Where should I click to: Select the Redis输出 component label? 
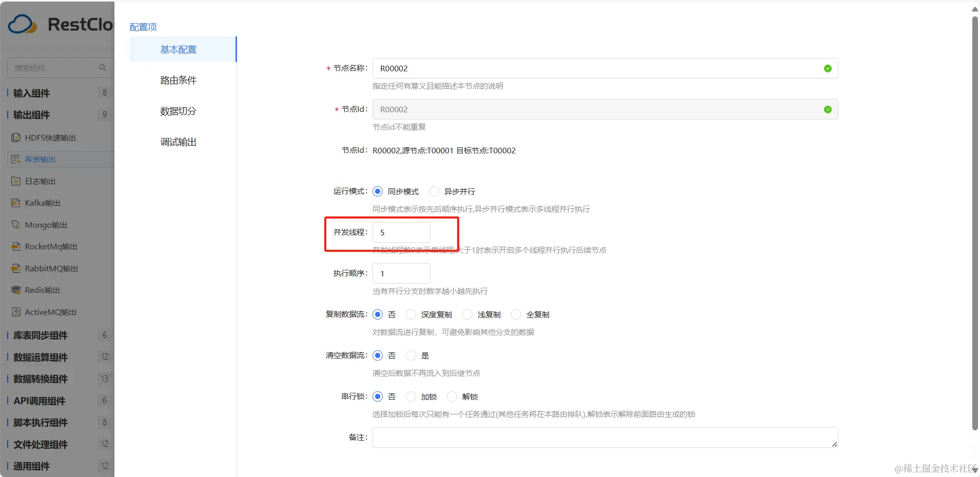point(42,290)
